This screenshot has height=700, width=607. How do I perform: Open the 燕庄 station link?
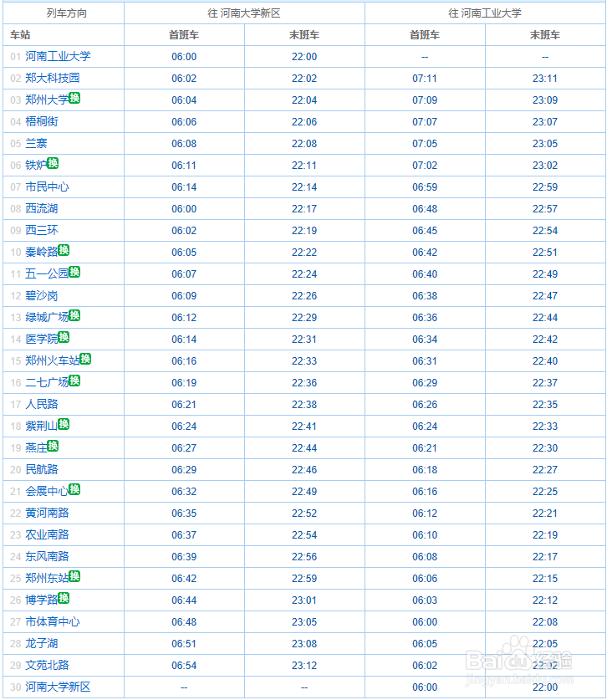point(36,447)
